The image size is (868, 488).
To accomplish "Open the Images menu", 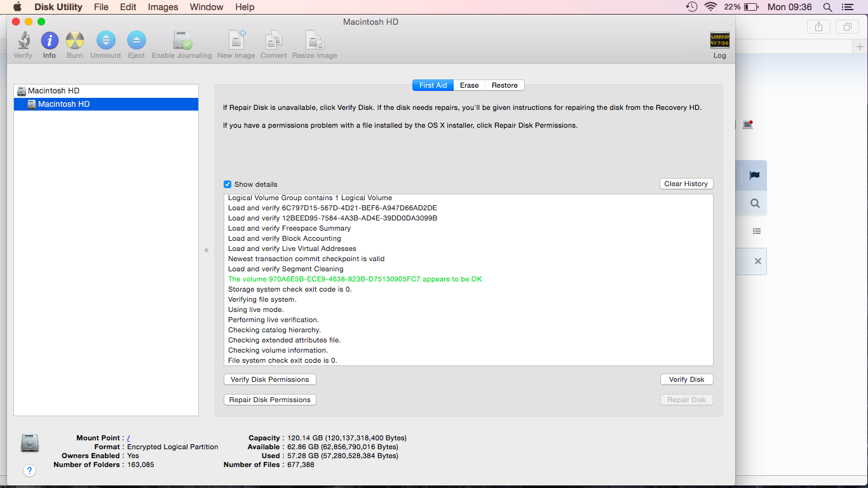I will coord(163,7).
